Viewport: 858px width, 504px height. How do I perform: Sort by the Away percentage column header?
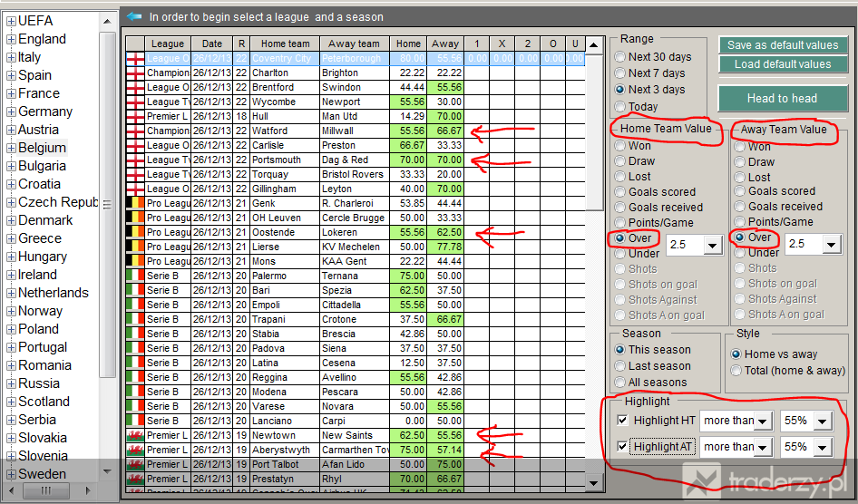(x=445, y=44)
